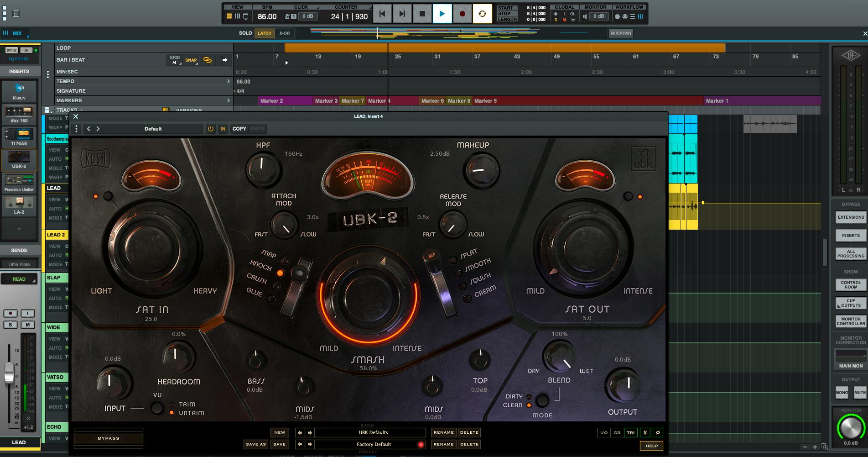The image size is (868, 457).
Task: Toggle the plugin power button
Action: [211, 129]
